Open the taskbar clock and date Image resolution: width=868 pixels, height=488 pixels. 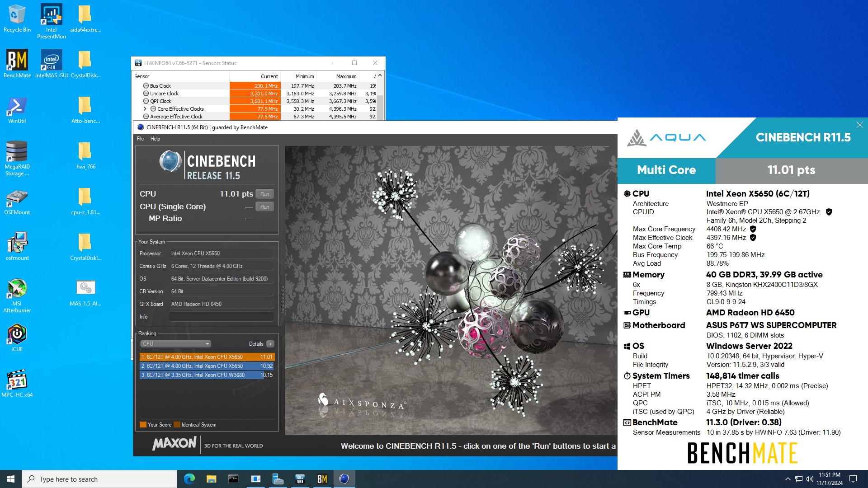pyautogui.click(x=829, y=479)
